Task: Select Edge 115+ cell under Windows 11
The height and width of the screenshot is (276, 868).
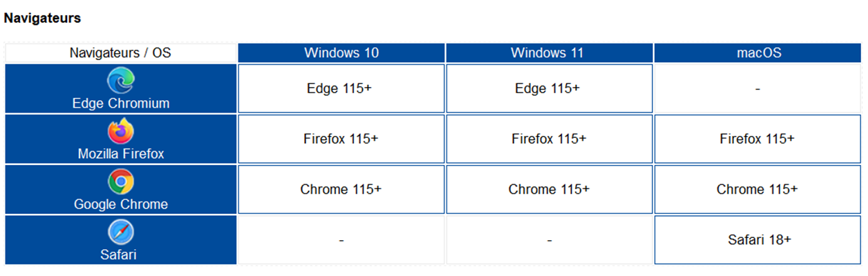Action: tap(549, 88)
